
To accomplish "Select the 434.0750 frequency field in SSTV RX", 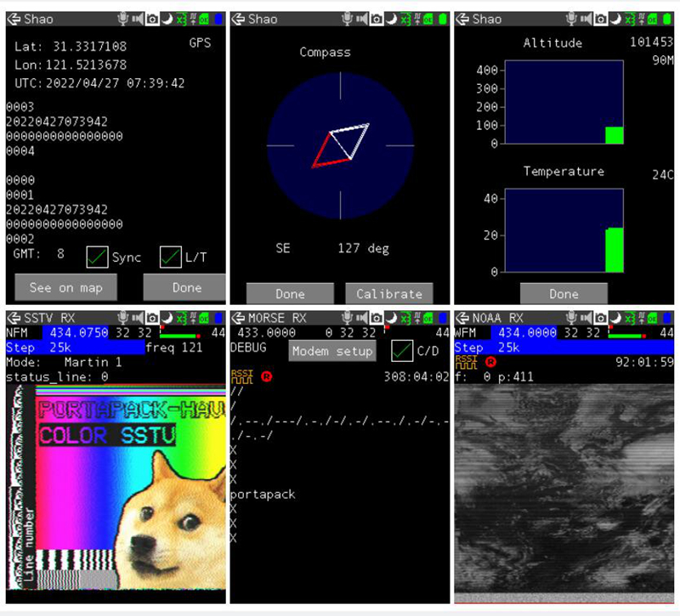I will pos(71,333).
